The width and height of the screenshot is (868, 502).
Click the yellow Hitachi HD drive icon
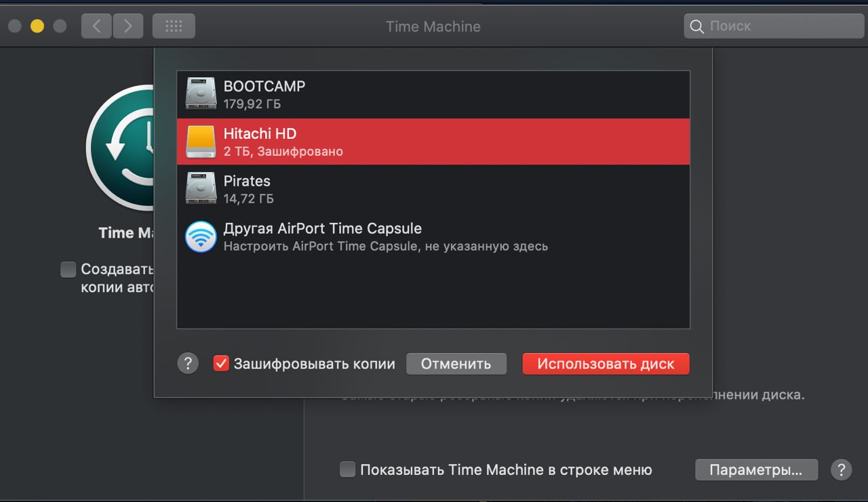click(201, 142)
